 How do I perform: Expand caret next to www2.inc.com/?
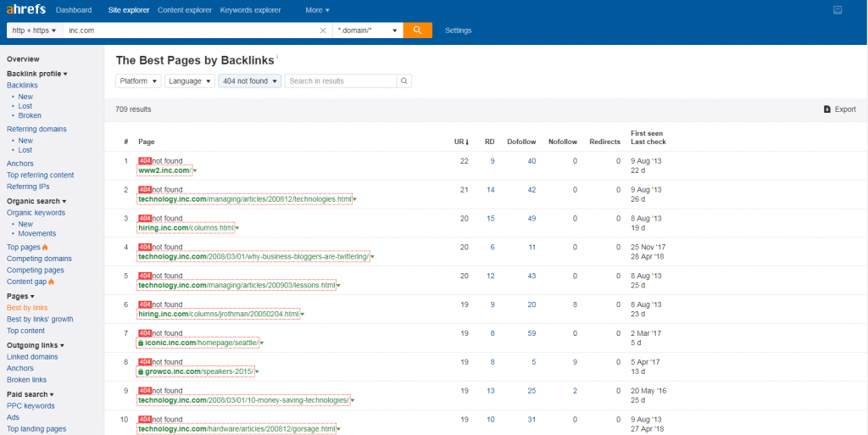click(195, 170)
